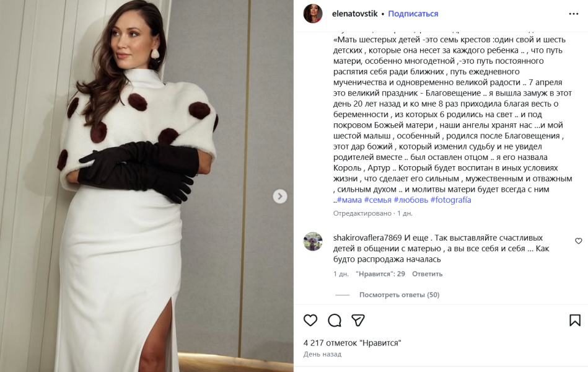Share post via paper plane icon
The height and width of the screenshot is (372, 588).
pos(358,320)
